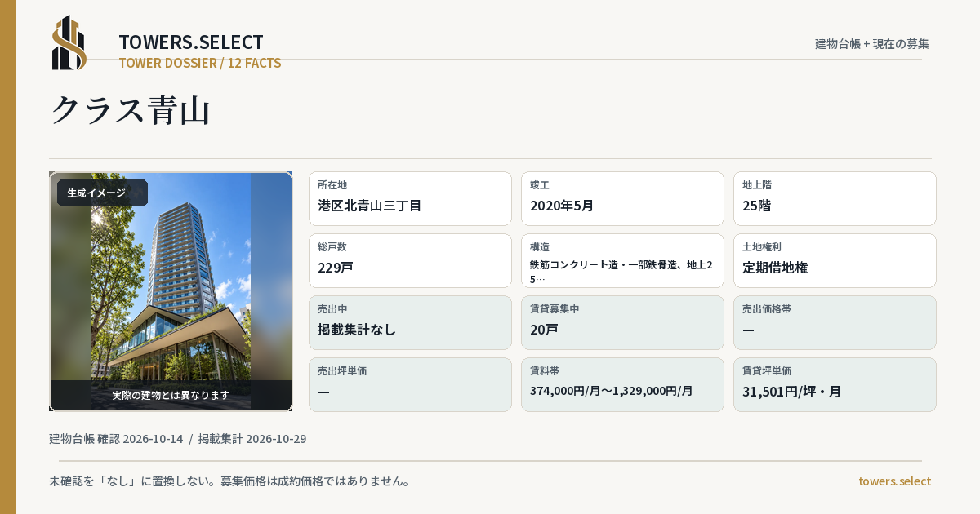The width and height of the screenshot is (980, 514).
Task: Select the 総戸数 card 229戸
Action: click(x=410, y=260)
